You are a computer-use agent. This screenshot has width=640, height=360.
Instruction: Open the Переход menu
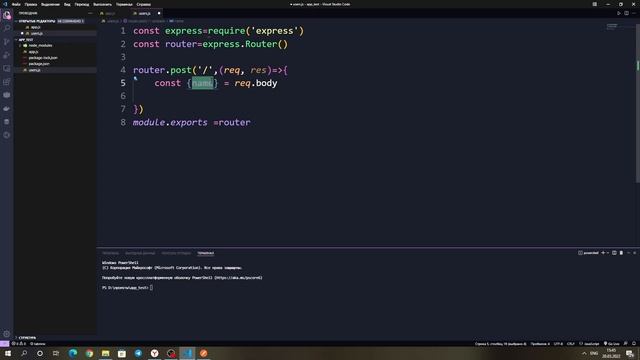pyautogui.click(x=82, y=4)
